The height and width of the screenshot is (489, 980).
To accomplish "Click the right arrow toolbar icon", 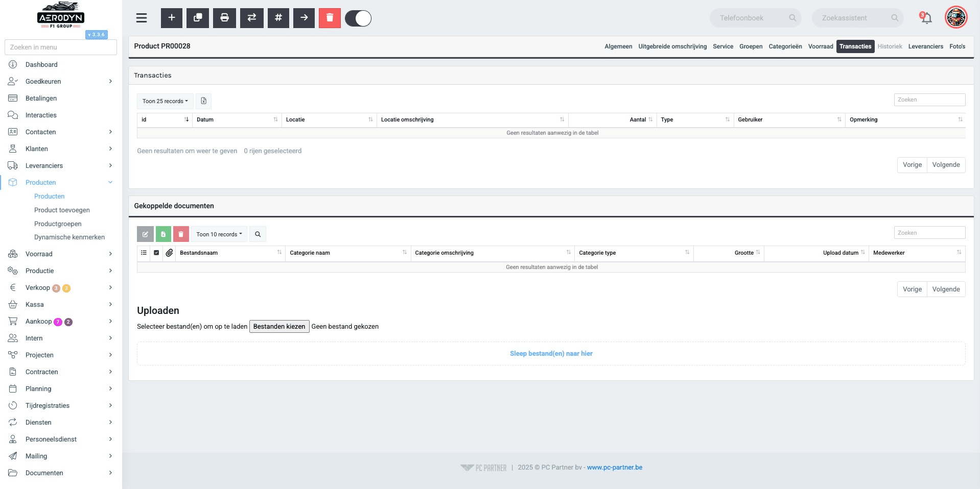I will (304, 18).
